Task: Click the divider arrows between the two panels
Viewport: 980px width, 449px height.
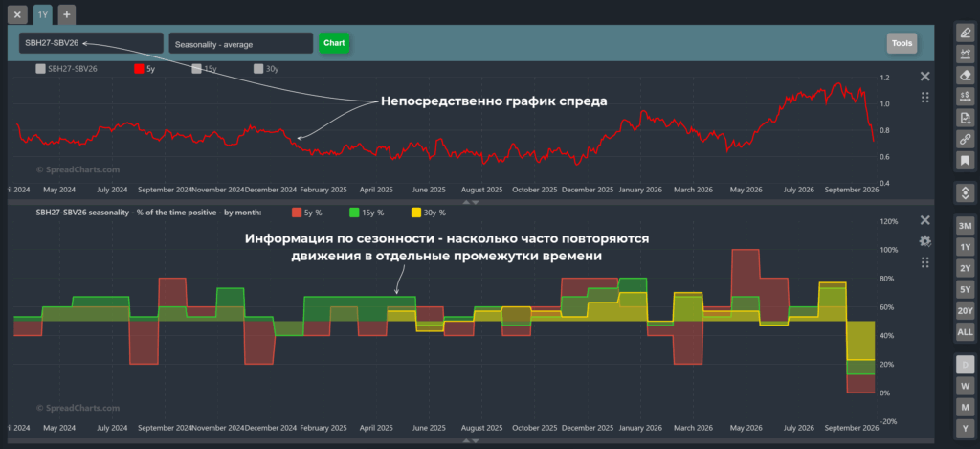Action: click(471, 202)
